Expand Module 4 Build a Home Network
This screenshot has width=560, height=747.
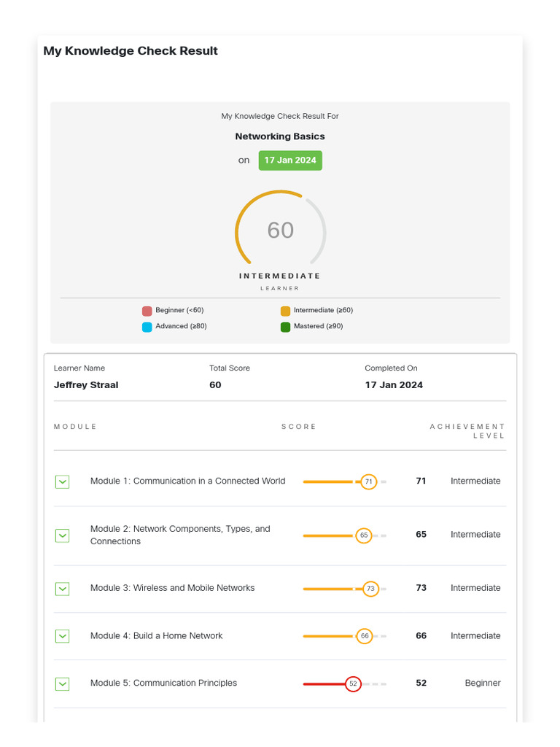[63, 636]
